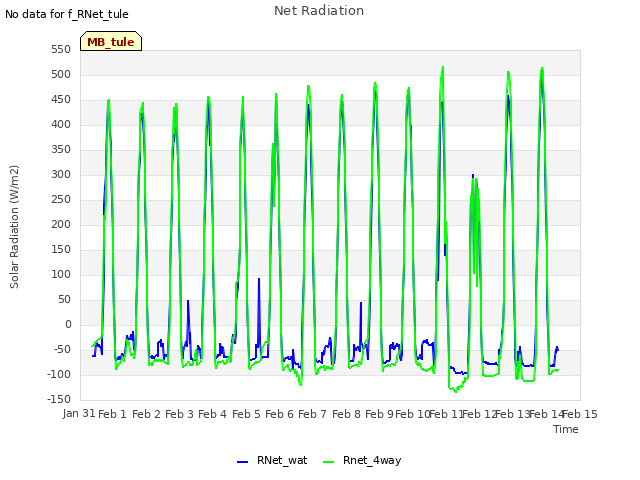Select the Feb 15 x-axis tick label
This screenshot has height=480, width=640.
pyautogui.click(x=580, y=414)
